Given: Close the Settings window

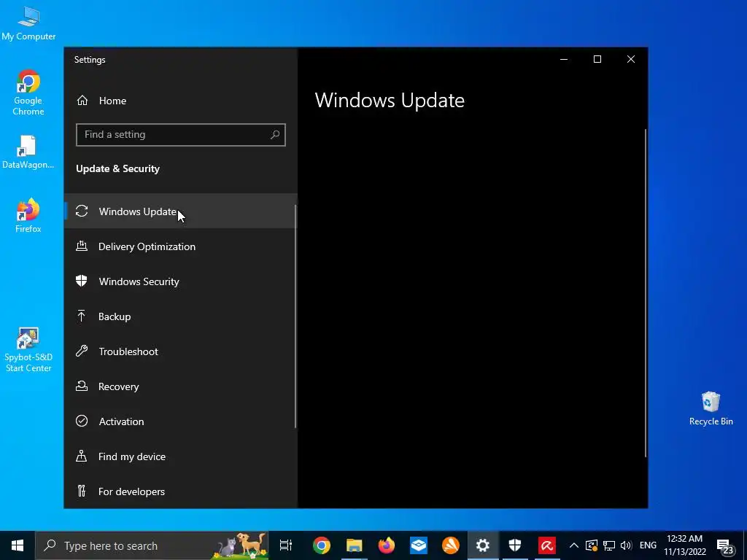Looking at the screenshot, I should pos(631,59).
